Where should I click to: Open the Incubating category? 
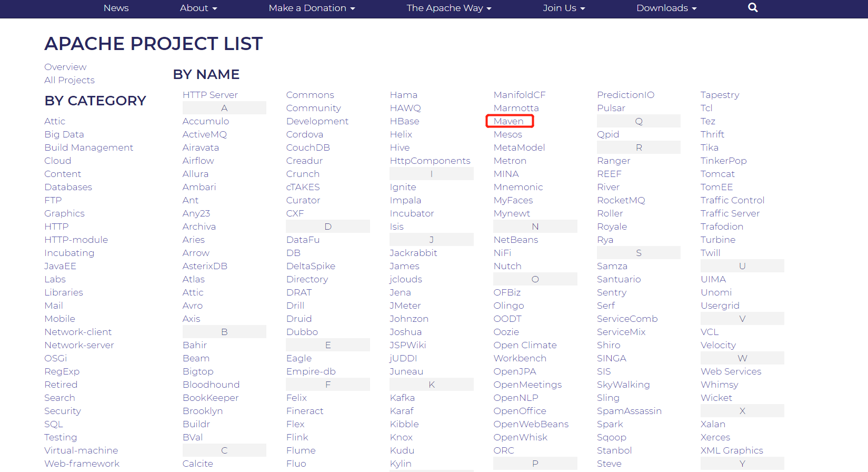point(69,253)
